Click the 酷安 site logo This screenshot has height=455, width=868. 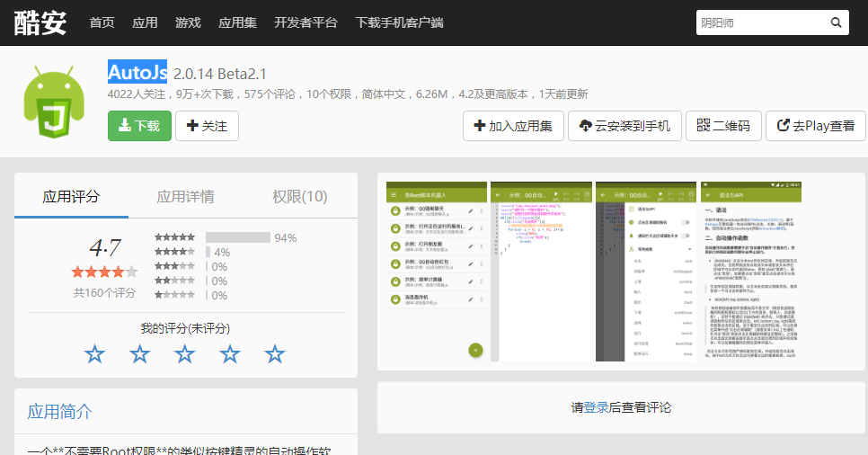40,22
